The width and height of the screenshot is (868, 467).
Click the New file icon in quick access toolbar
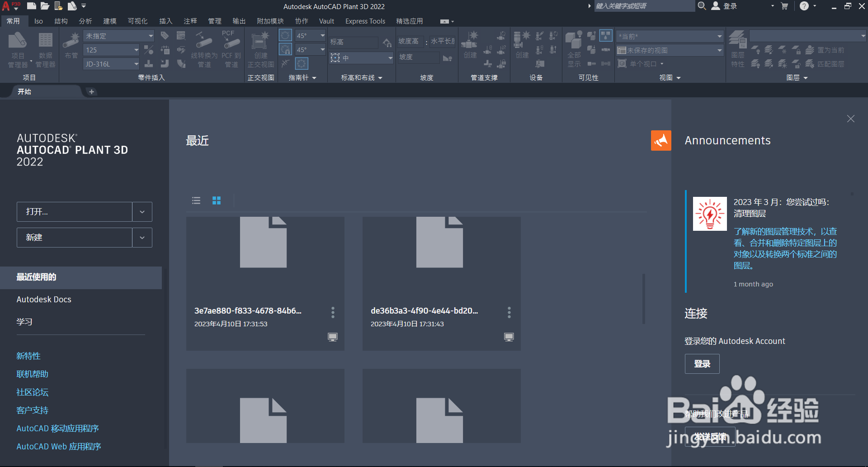pos(31,6)
